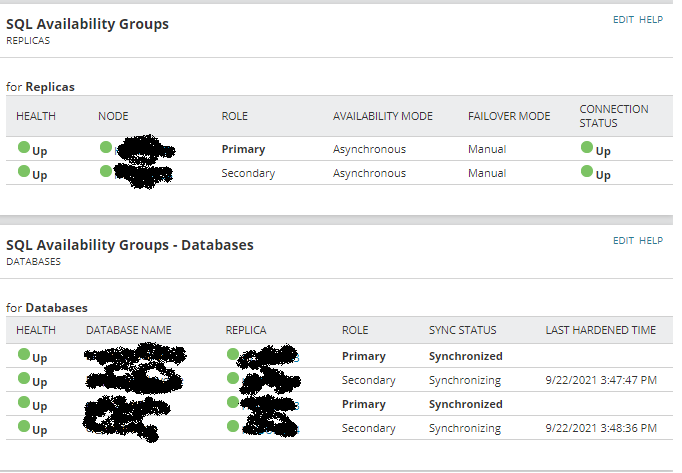
Task: Click Secondary role in 3:48:36 PM database row
Action: (x=368, y=428)
